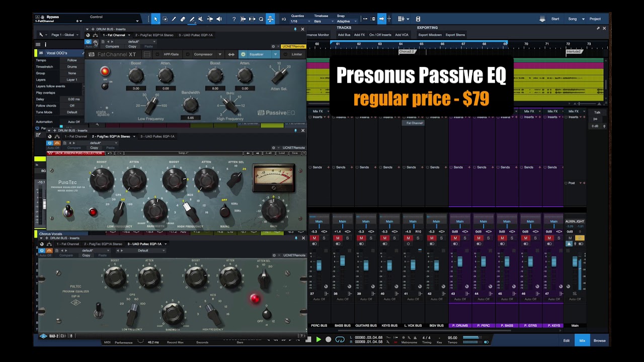Click the Add Bus button
This screenshot has width=644, height=362.
(x=344, y=35)
